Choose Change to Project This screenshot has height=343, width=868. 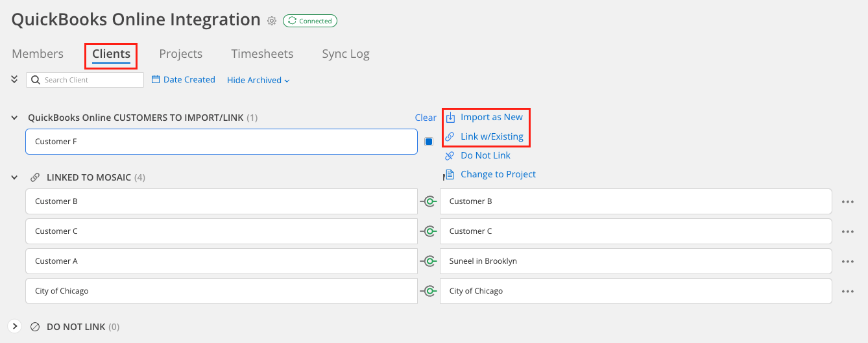498,174
